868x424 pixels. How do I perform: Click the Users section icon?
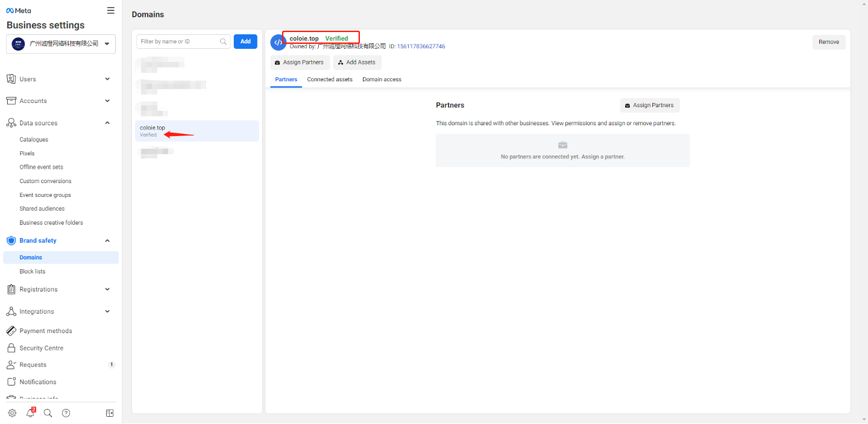pyautogui.click(x=11, y=79)
